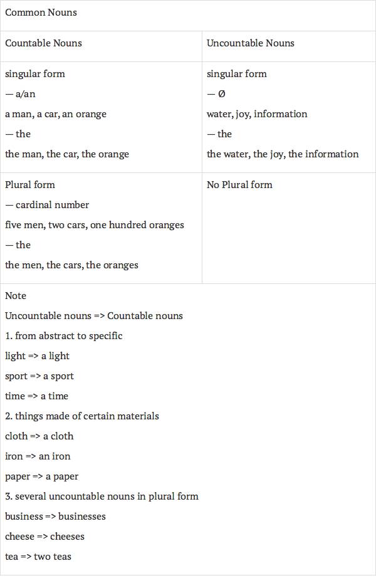Click the "Plural form" cell label

[x=30, y=185]
